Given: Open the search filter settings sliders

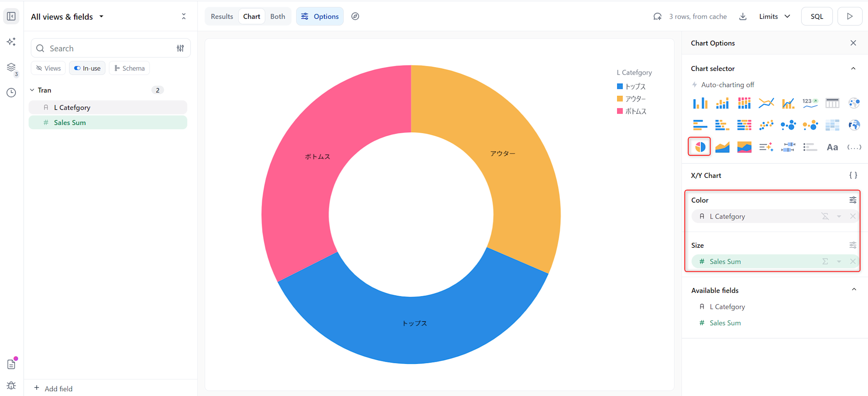Looking at the screenshot, I should pos(180,49).
